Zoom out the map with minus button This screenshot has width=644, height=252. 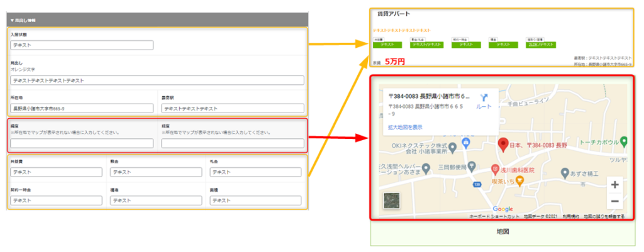tap(614, 200)
